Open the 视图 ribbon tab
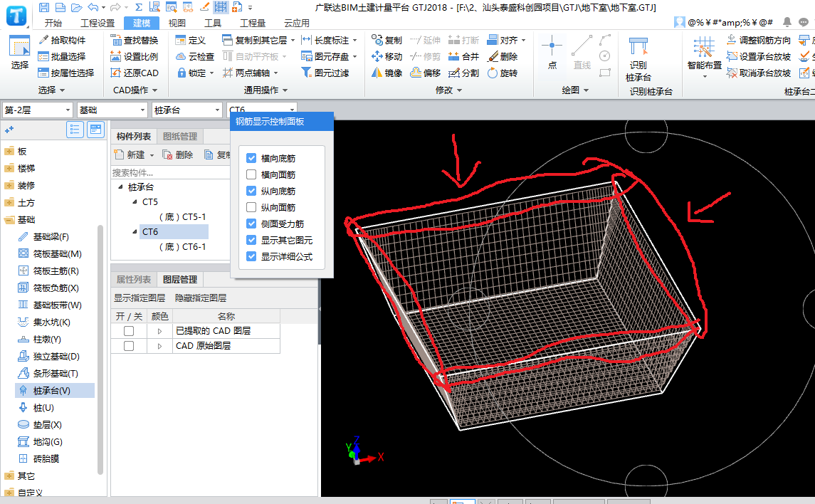The height and width of the screenshot is (504, 815). (177, 23)
